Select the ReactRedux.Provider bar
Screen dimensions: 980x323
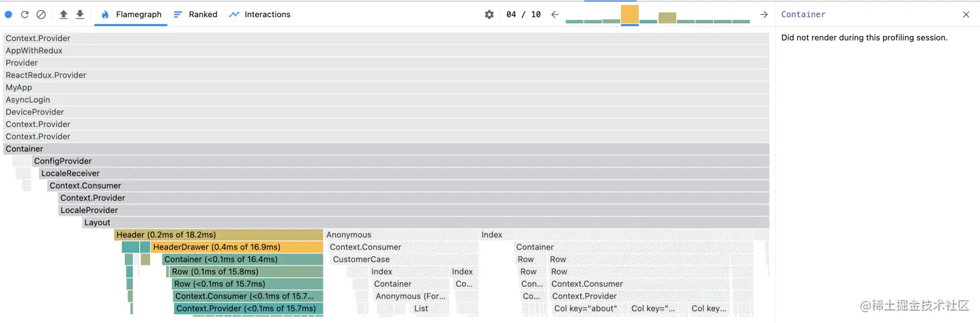pos(386,75)
